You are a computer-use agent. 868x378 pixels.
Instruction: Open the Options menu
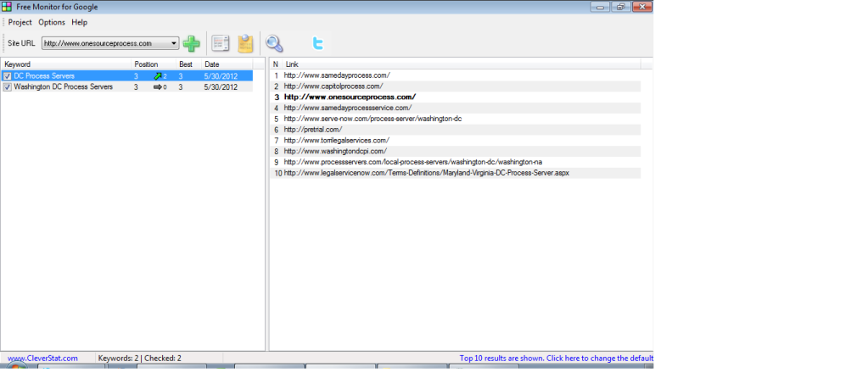click(52, 23)
